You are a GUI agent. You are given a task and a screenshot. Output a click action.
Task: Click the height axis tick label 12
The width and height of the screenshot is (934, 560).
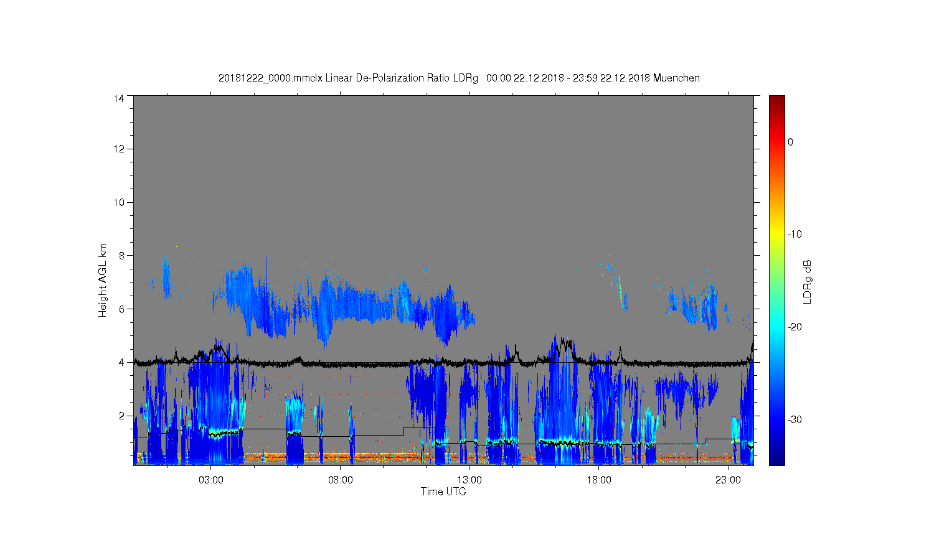[x=119, y=149]
